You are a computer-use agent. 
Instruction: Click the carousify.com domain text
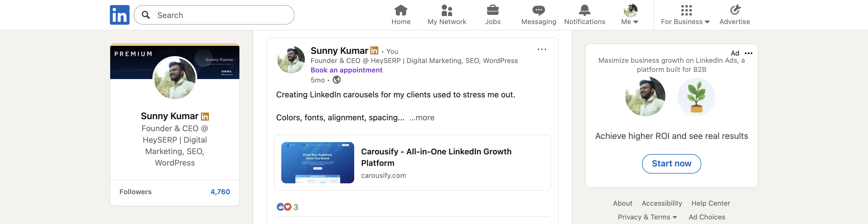pos(383,176)
